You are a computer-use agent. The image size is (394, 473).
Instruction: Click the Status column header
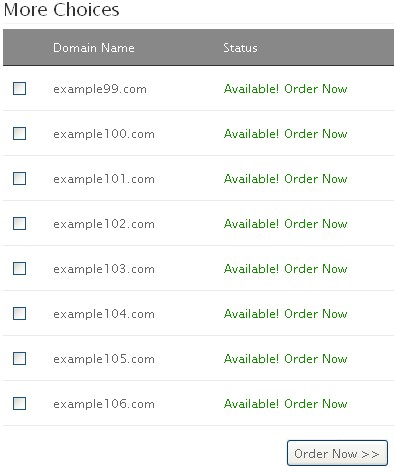pyautogui.click(x=240, y=48)
